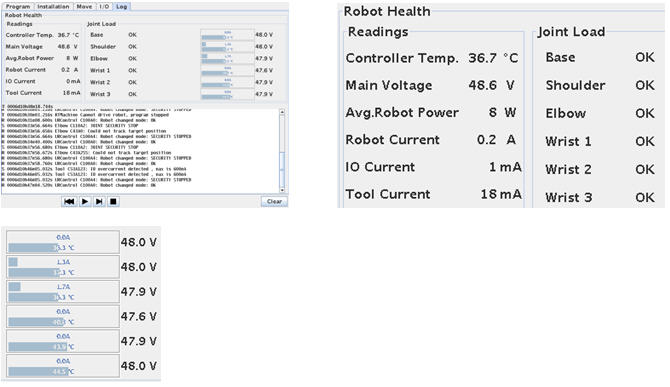Click the enlarged 47.6 V joint voltage
Screen dimensions: 670x387
pyautogui.click(x=138, y=317)
